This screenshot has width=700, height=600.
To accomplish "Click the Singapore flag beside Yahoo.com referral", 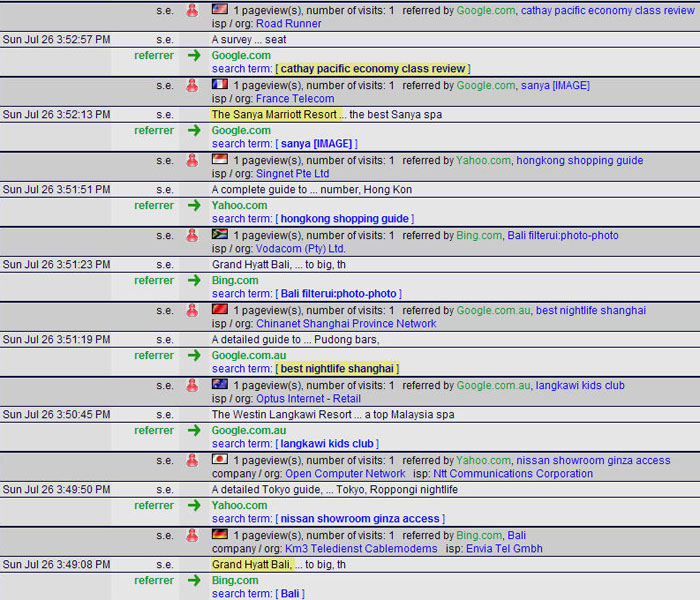I will (220, 159).
